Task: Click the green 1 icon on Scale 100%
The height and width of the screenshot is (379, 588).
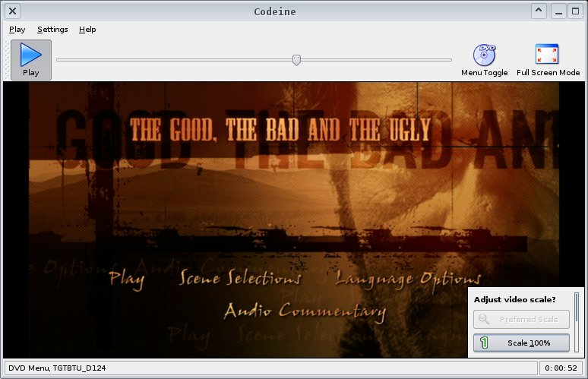Action: [484, 343]
